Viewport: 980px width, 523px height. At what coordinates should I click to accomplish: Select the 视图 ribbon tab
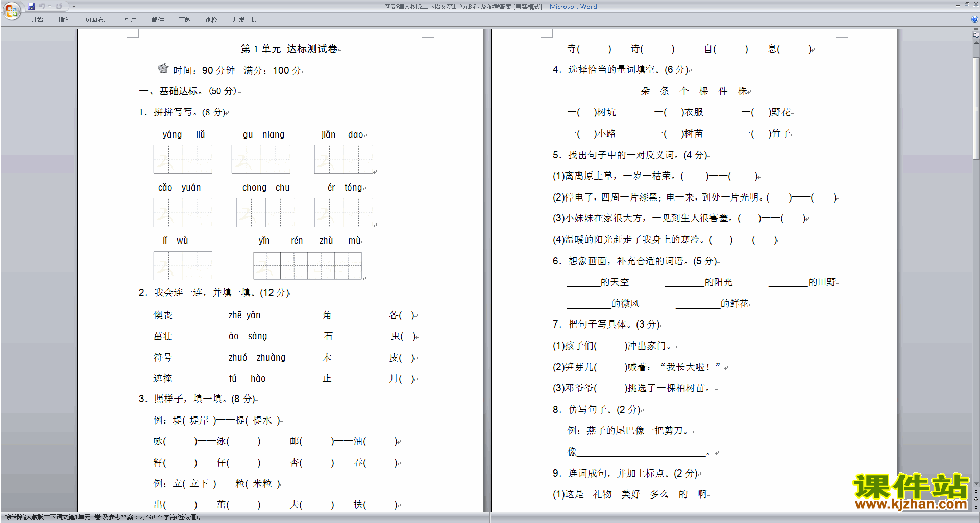[x=212, y=20]
